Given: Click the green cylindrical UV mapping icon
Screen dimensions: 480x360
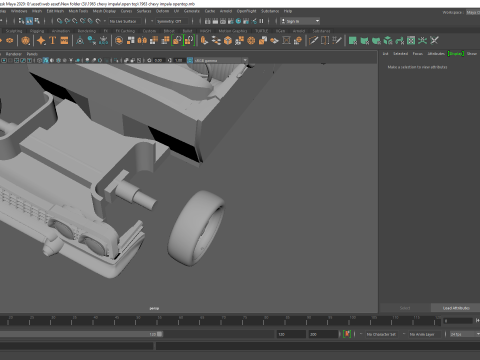Looking at the screenshot, I should coord(364,41).
